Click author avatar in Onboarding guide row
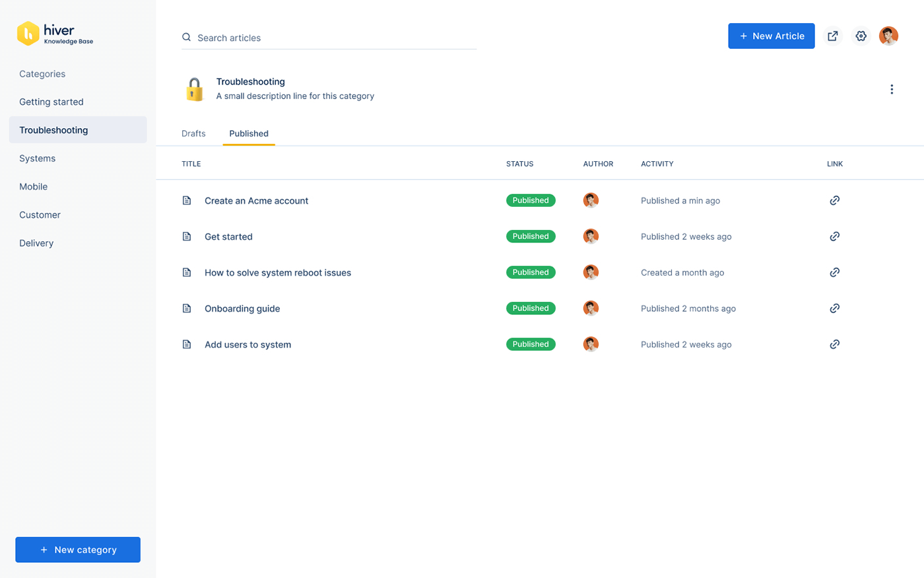Image resolution: width=924 pixels, height=578 pixels. 591,308
